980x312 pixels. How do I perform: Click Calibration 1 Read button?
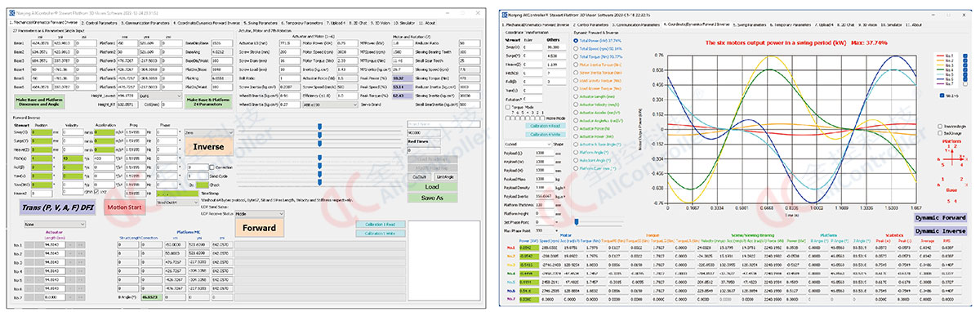pyautogui.click(x=380, y=224)
